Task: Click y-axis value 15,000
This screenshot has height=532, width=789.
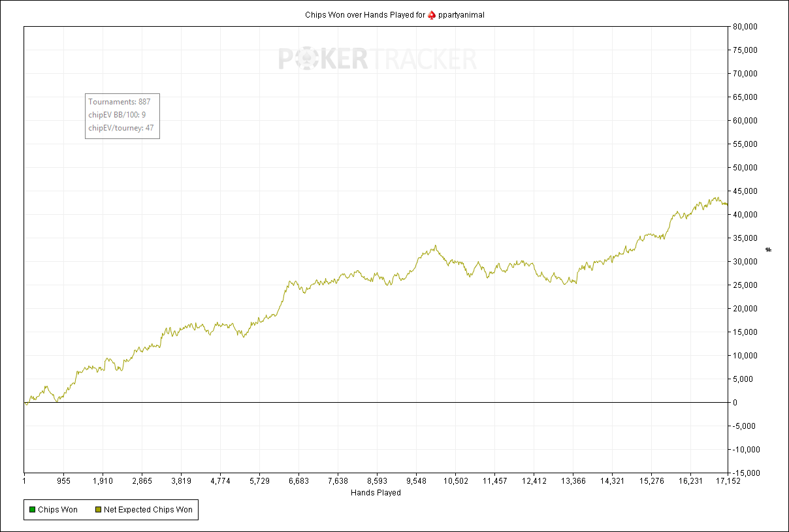Action: 745,332
